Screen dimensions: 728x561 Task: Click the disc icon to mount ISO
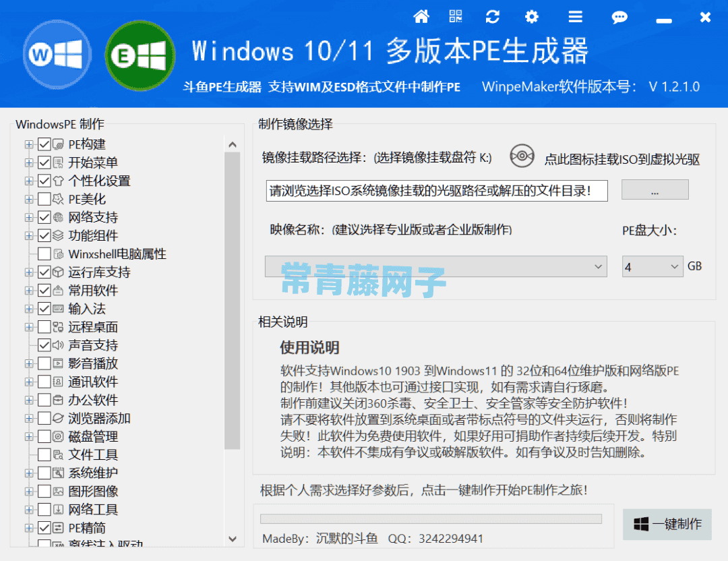pyautogui.click(x=522, y=156)
